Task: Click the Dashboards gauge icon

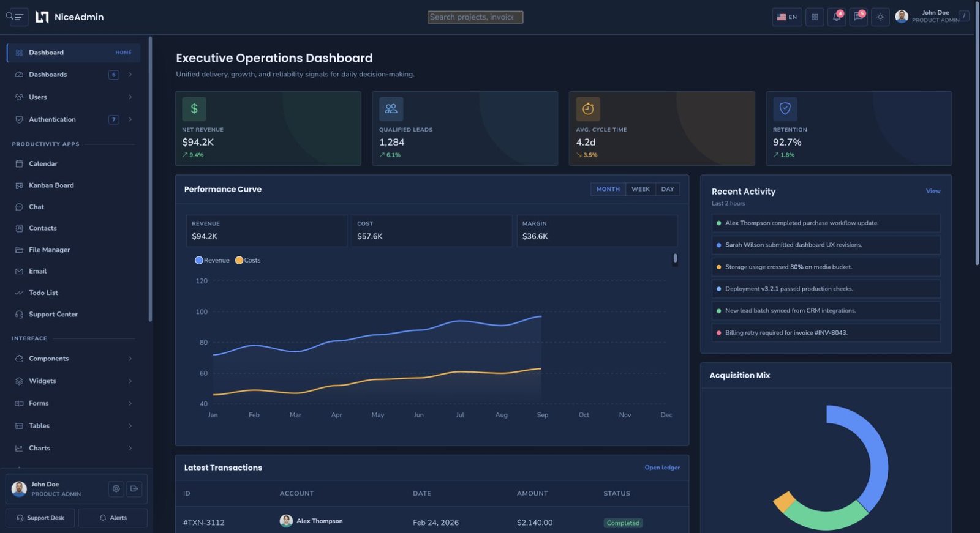Action: (x=19, y=75)
